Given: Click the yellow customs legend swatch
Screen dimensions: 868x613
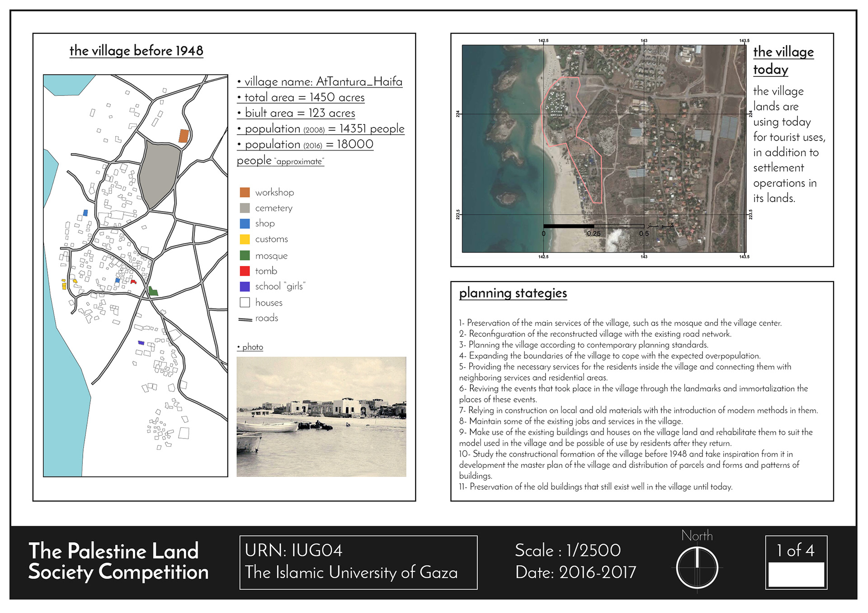Looking at the screenshot, I should coord(245,239).
